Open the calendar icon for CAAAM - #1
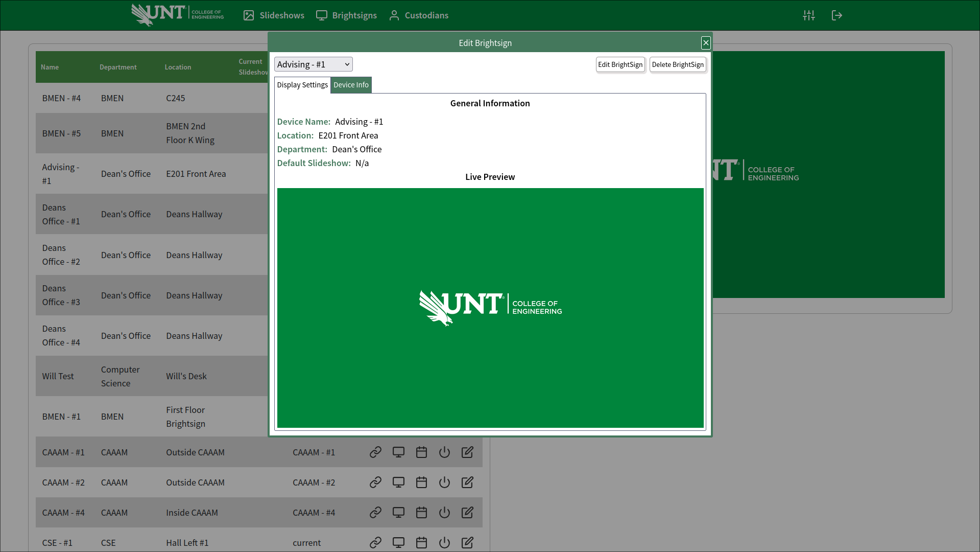Image resolution: width=980 pixels, height=552 pixels. (421, 452)
